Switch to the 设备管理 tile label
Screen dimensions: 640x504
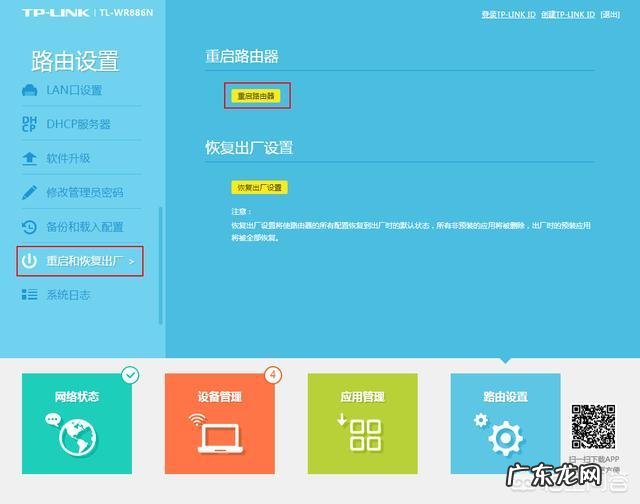pos(220,396)
